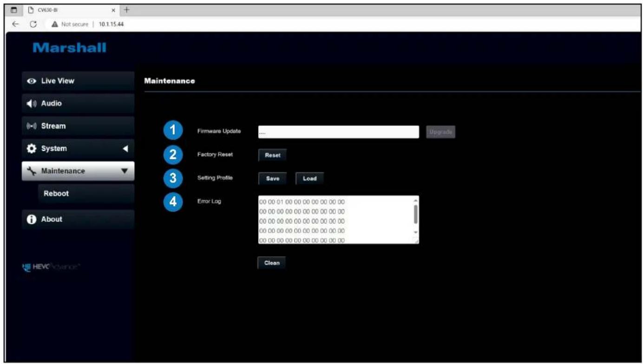Open the Reboot submenu item
Viewport: 643px width, 364px height.
coord(86,194)
